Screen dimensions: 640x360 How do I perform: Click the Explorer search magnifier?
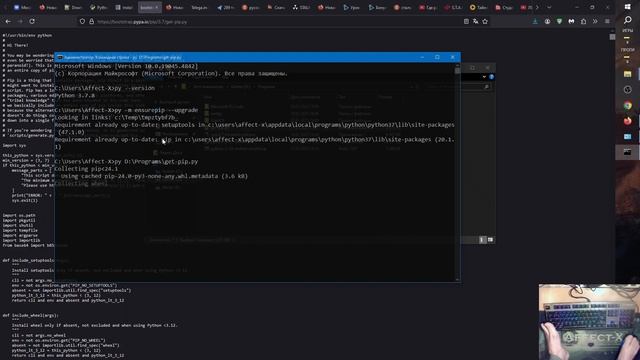click(486, 87)
